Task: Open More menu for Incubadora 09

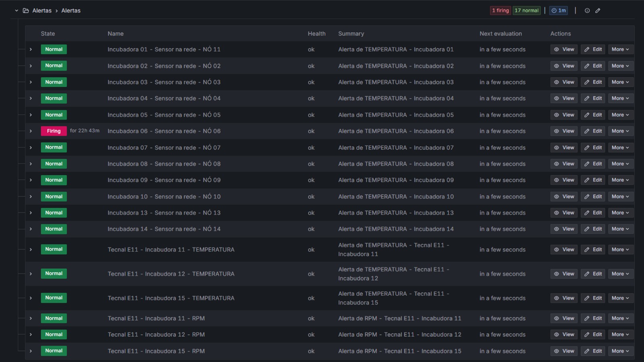Action: pos(620,180)
